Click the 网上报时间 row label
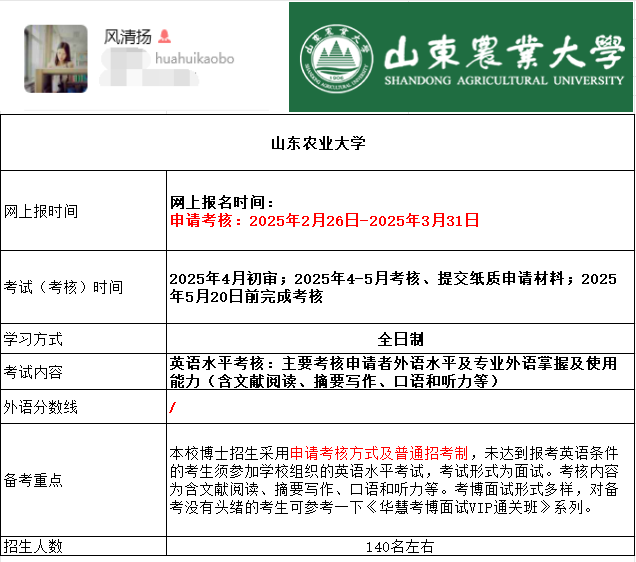The width and height of the screenshot is (636, 562). click(41, 211)
